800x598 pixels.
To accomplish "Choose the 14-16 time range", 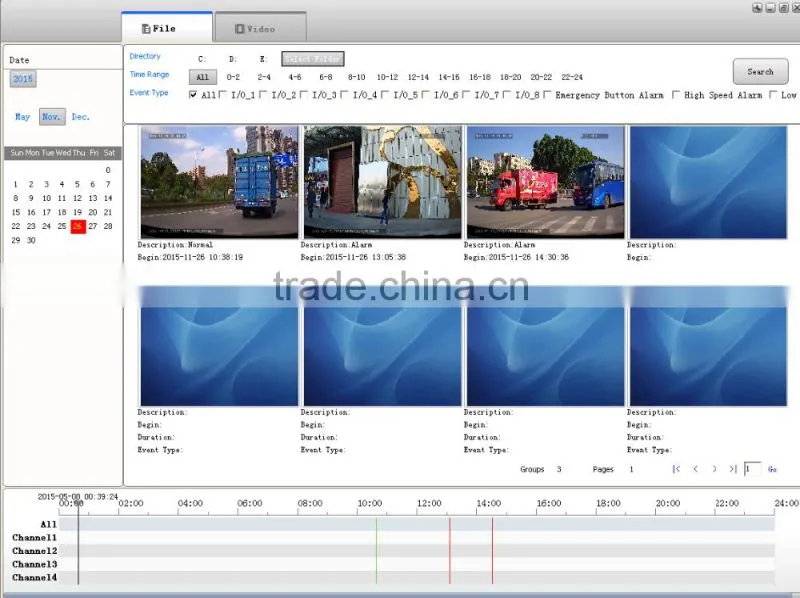I will pyautogui.click(x=449, y=77).
